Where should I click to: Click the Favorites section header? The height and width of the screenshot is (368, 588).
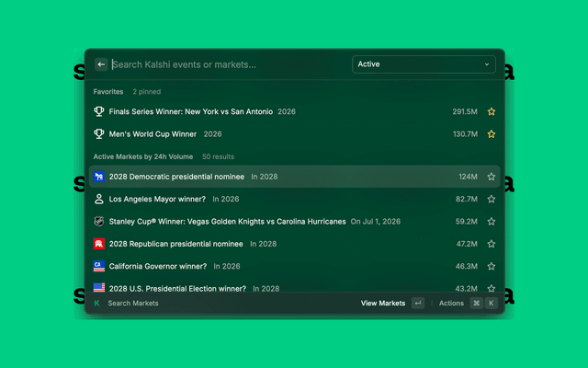click(x=108, y=92)
